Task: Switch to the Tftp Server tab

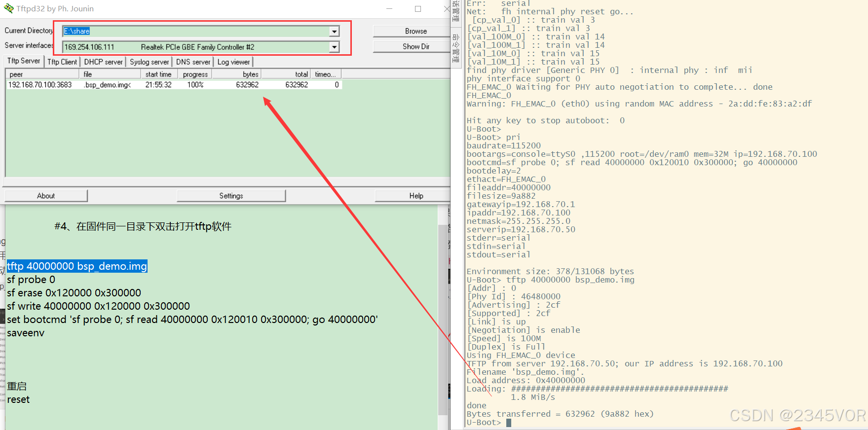Action: coord(24,61)
